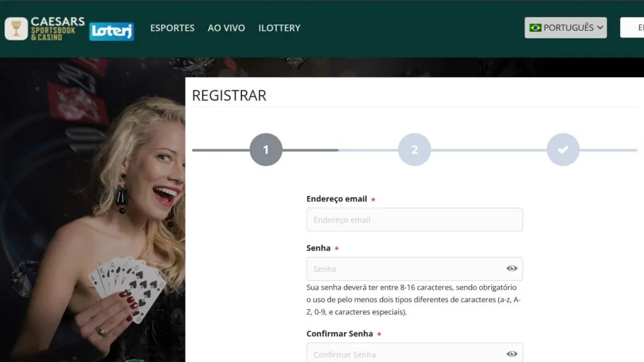
Task: Open the ESPORTES menu
Action: pyautogui.click(x=172, y=28)
